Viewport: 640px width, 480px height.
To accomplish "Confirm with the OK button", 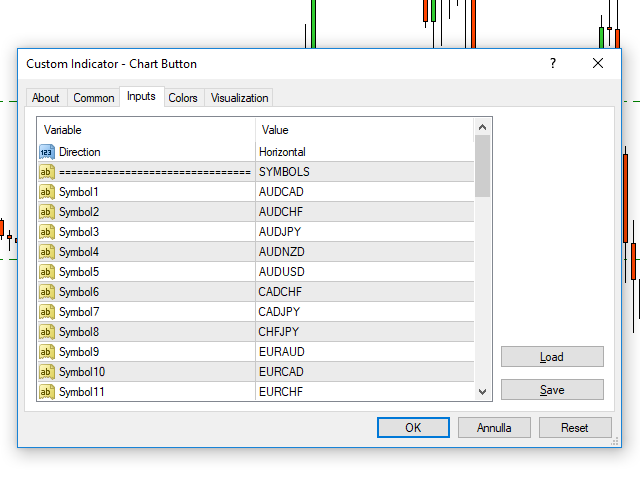I will tap(413, 427).
